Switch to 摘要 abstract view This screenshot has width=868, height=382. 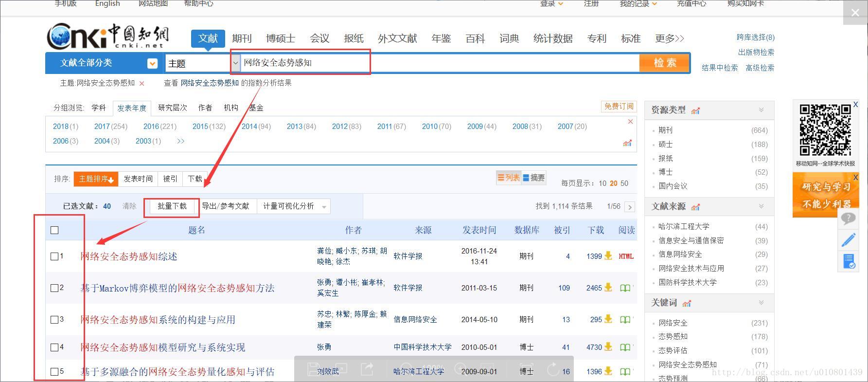(533, 178)
